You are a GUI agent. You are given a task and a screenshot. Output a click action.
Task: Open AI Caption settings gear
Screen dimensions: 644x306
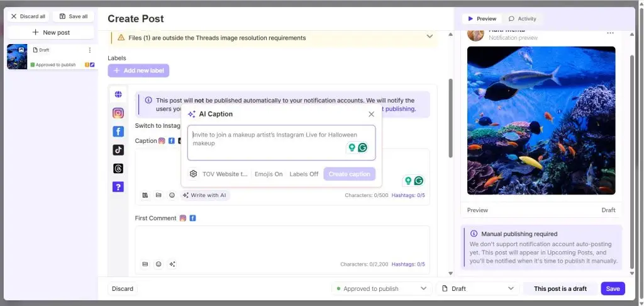[194, 174]
